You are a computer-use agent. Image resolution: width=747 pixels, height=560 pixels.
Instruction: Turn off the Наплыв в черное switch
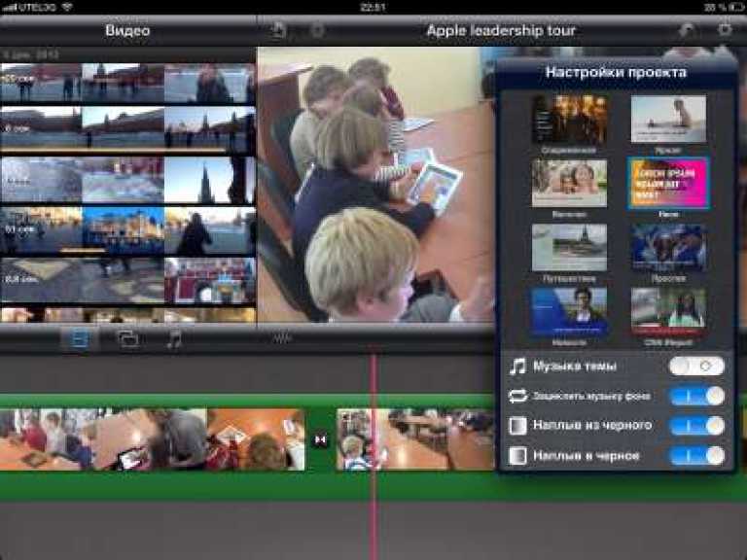click(696, 456)
